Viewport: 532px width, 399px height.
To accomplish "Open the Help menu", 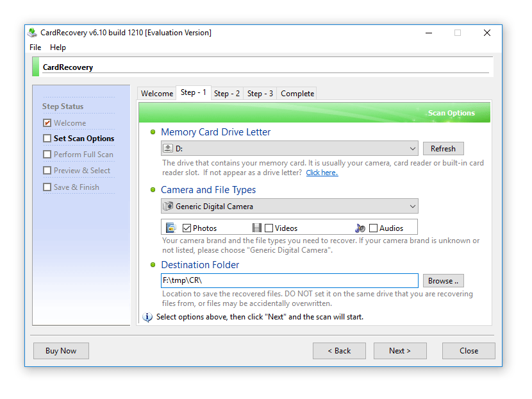I will (x=58, y=47).
